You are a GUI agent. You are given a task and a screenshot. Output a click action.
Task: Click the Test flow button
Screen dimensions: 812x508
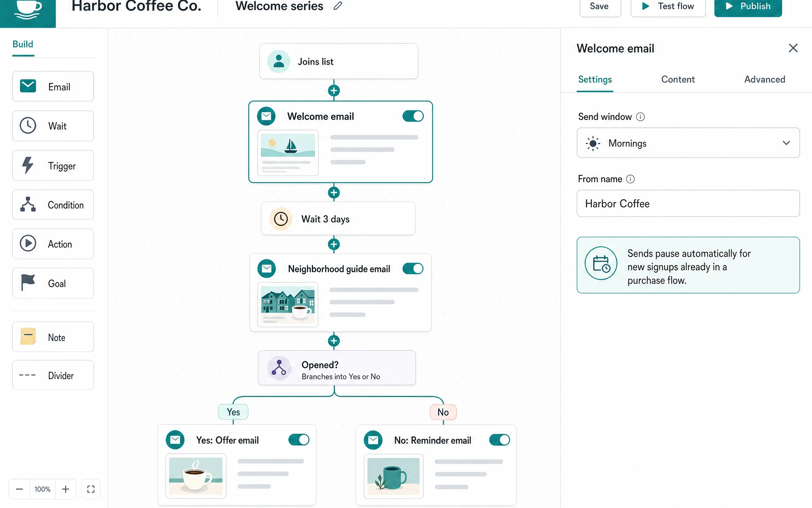click(x=668, y=7)
